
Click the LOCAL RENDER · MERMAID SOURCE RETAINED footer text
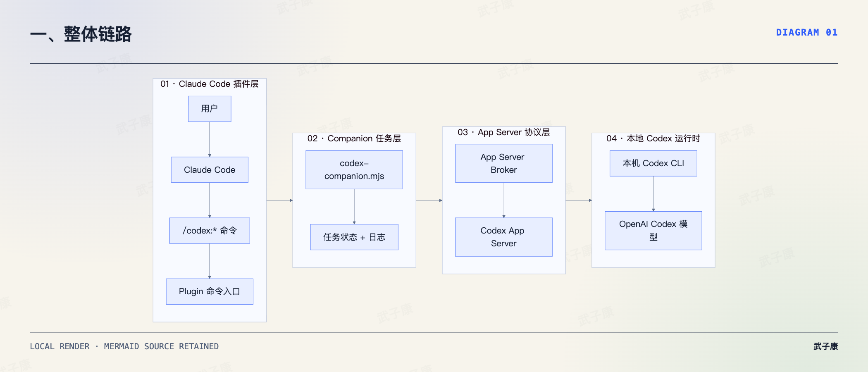pyautogui.click(x=124, y=346)
